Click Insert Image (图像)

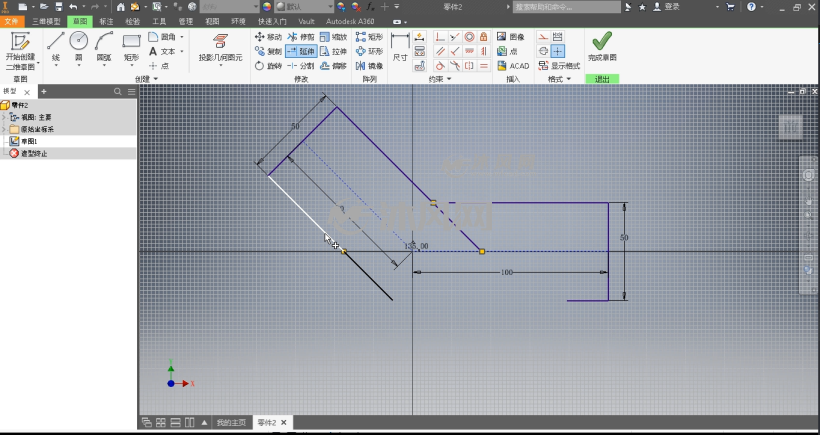click(x=511, y=37)
